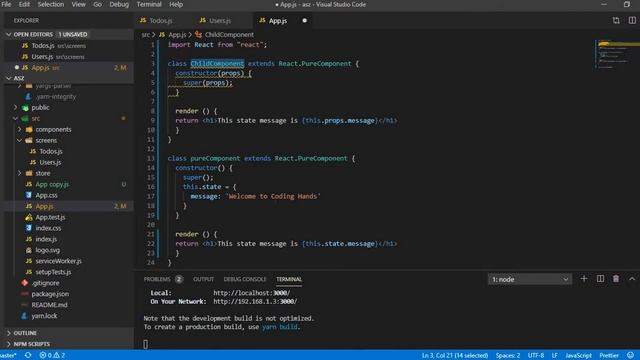Open package.json file

(x=50, y=294)
